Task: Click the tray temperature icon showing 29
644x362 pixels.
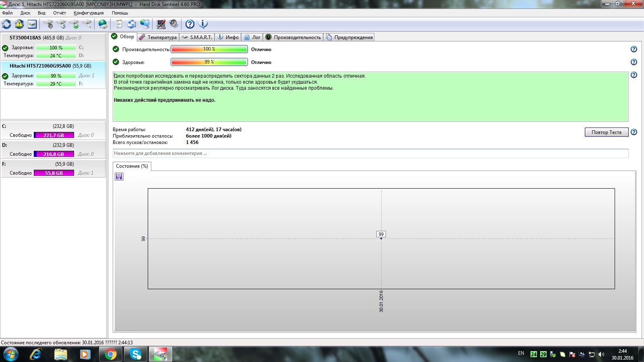Action: [543, 354]
